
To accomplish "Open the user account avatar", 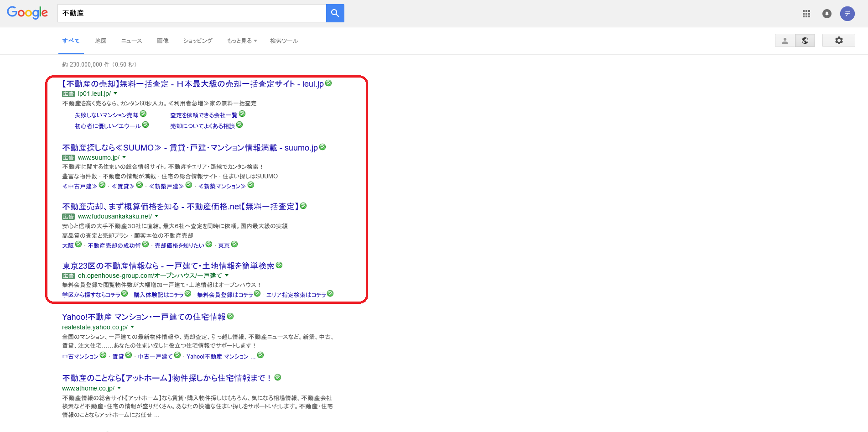I will point(847,14).
